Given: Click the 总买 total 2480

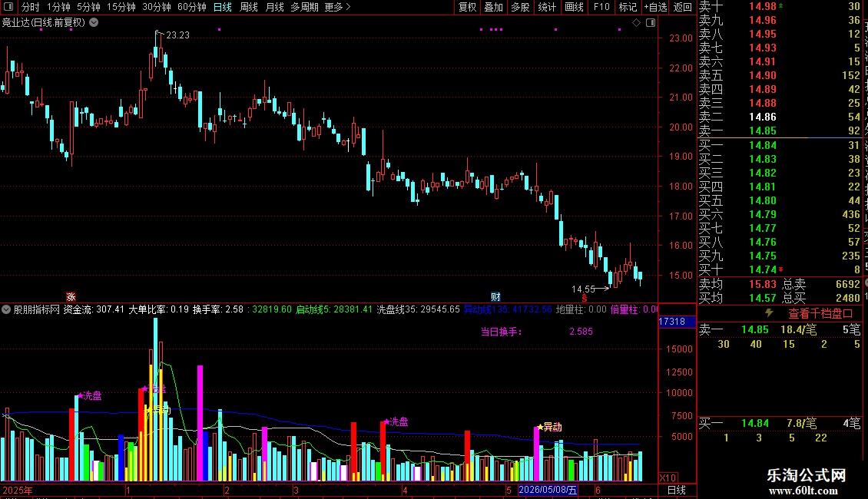Looking at the screenshot, I should tap(847, 298).
